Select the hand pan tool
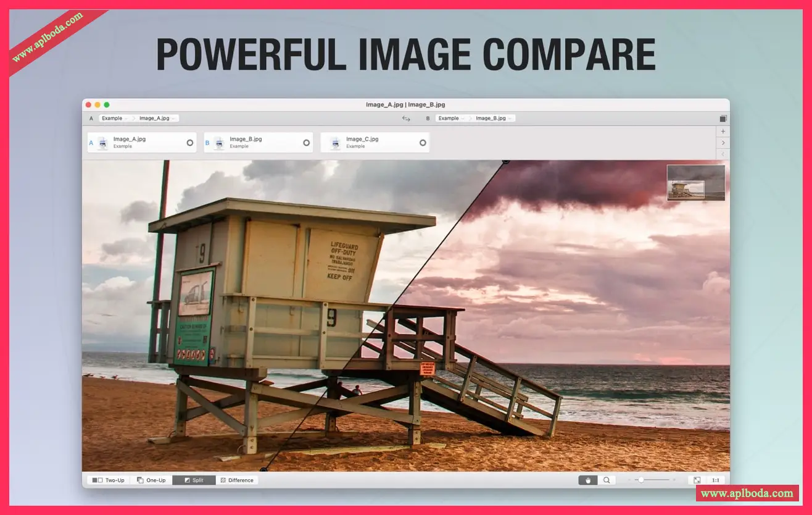812x515 pixels. [587, 480]
